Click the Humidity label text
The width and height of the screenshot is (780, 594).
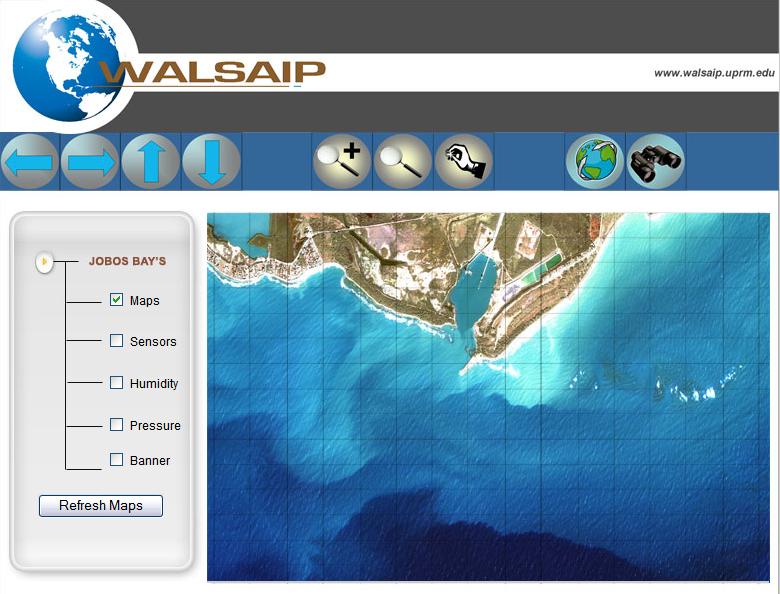154,384
